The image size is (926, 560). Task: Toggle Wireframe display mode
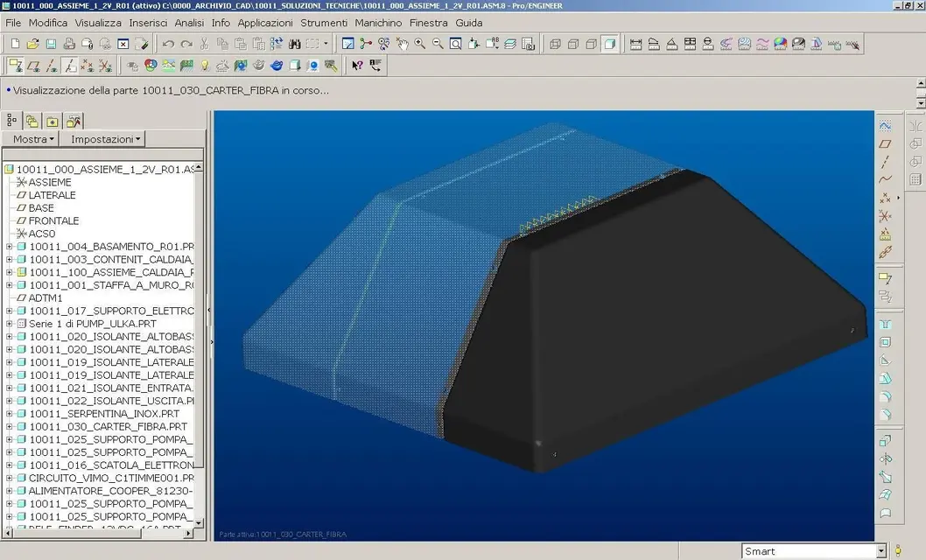point(555,44)
